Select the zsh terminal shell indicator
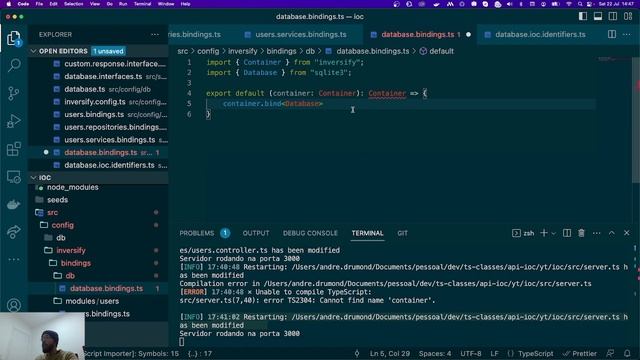This screenshot has width=640, height=360. point(523,233)
